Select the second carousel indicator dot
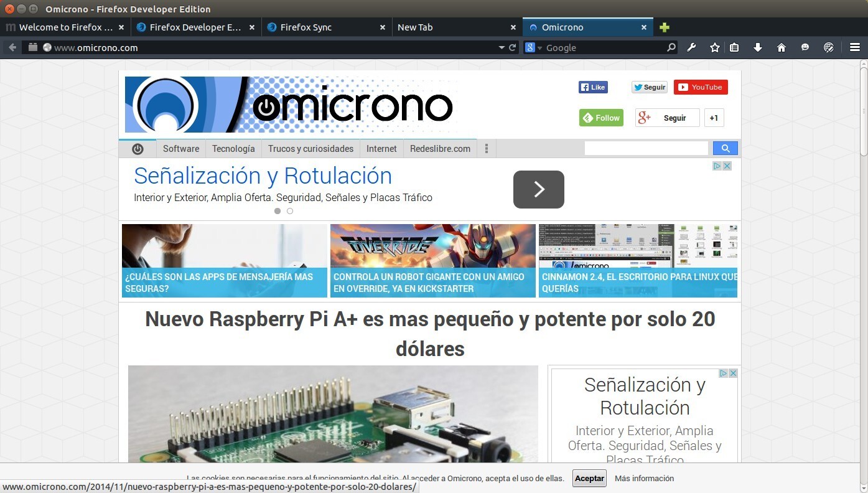This screenshot has width=868, height=493. pyautogui.click(x=290, y=211)
